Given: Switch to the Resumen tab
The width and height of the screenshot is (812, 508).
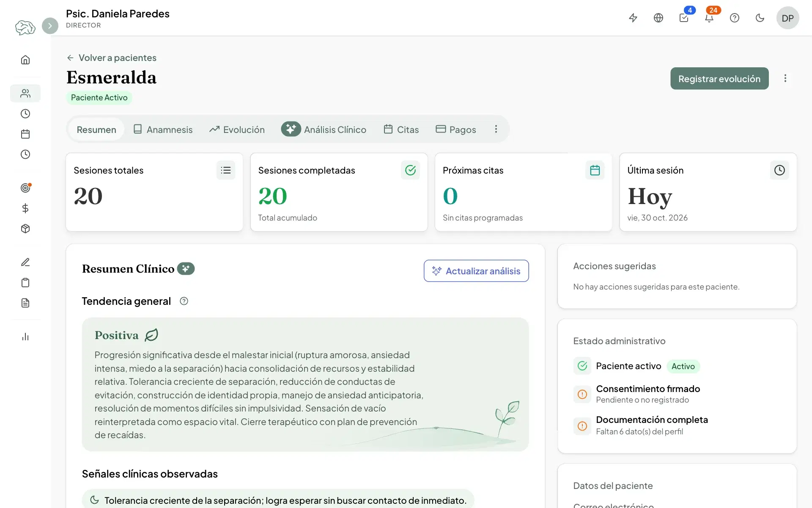Looking at the screenshot, I should [x=96, y=130].
